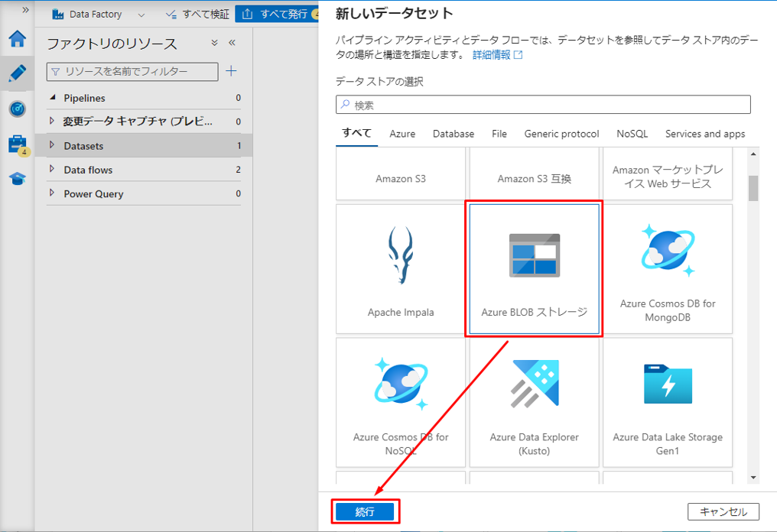Switch to the すべて tab
The image size is (777, 532).
(x=357, y=133)
